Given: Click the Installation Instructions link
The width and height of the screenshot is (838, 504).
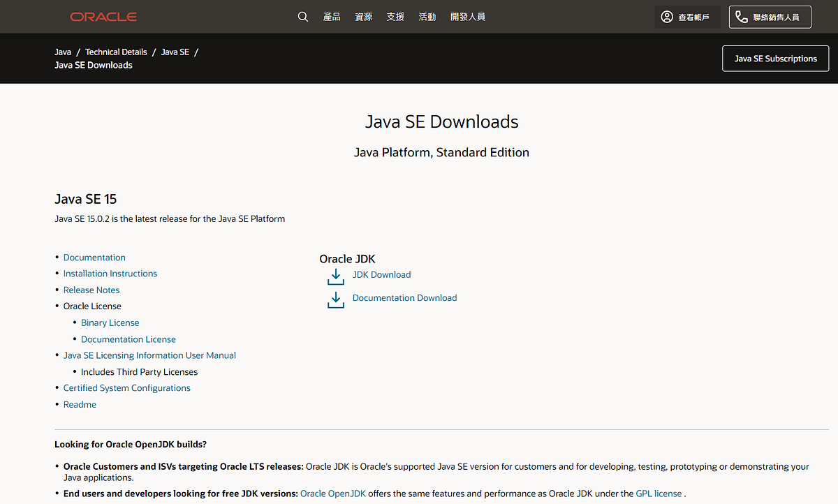Looking at the screenshot, I should tap(110, 273).
